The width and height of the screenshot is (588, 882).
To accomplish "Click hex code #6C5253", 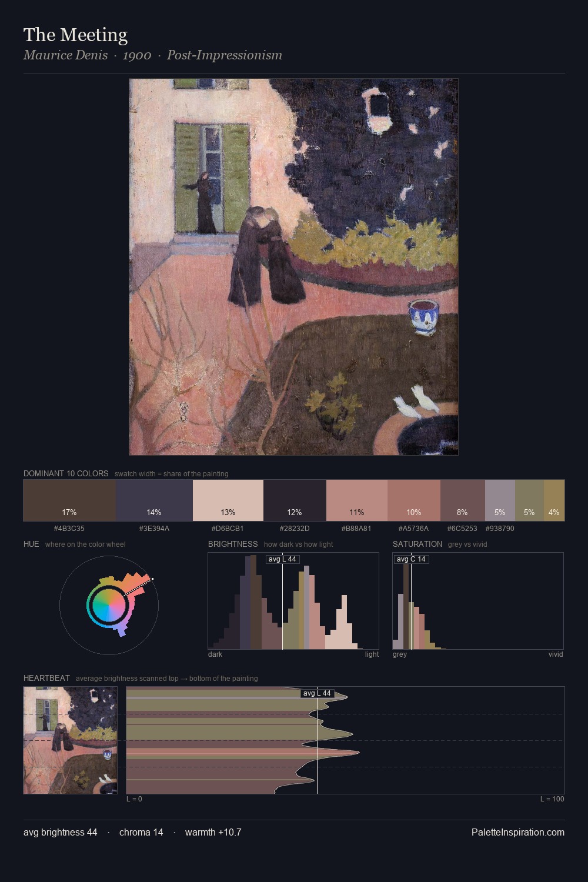I will (x=462, y=529).
